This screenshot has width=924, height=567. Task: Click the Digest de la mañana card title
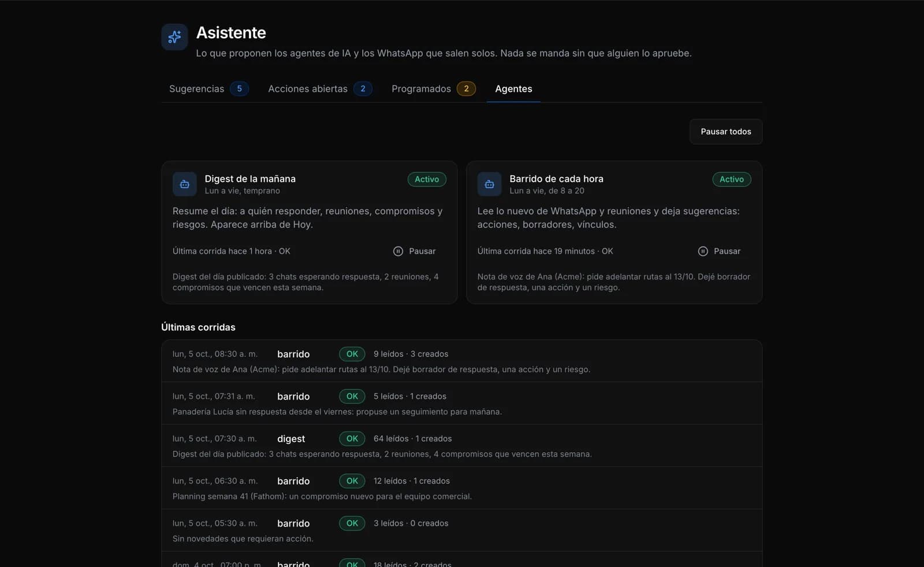[x=250, y=179]
